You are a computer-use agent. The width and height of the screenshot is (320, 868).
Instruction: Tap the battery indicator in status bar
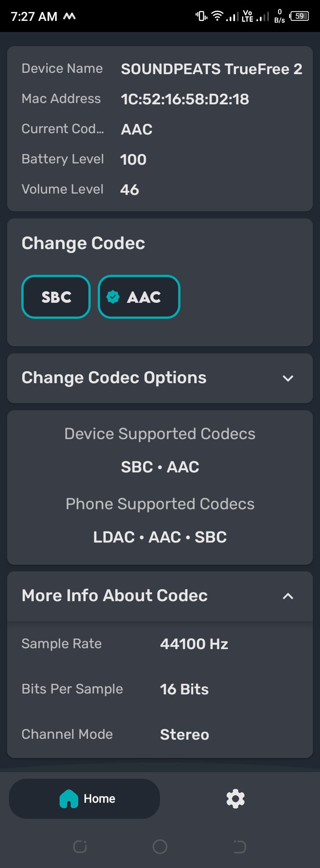(x=299, y=16)
